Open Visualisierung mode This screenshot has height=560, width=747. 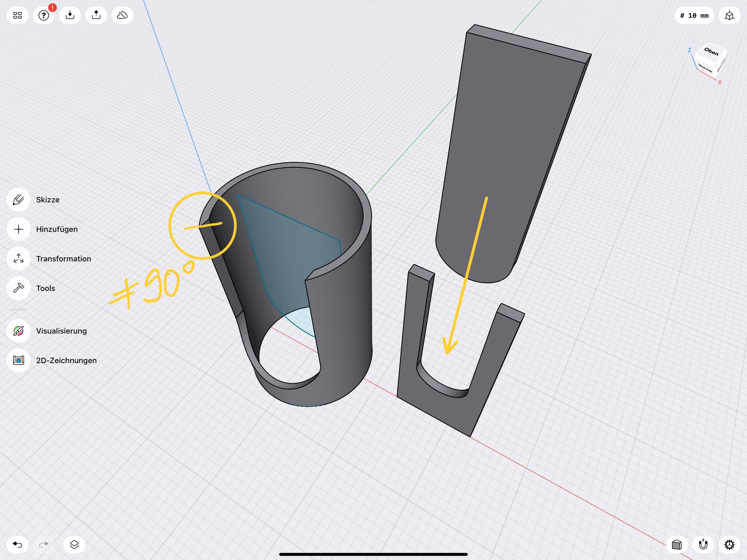(18, 331)
